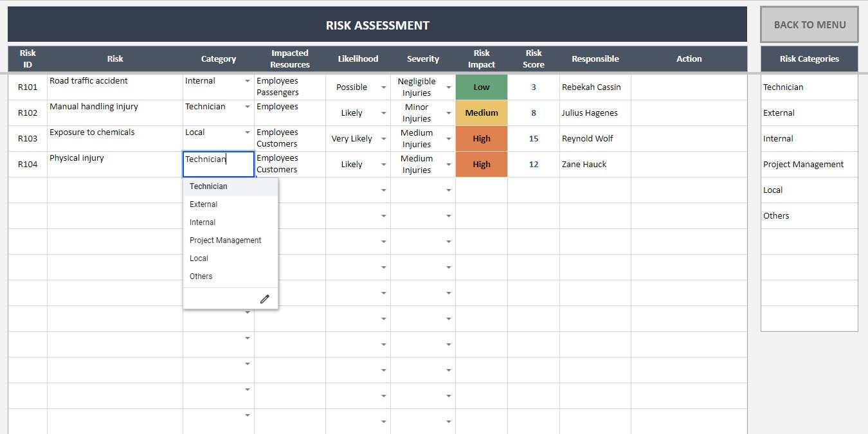
Task: Click R103 risk ID cell
Action: (x=28, y=139)
